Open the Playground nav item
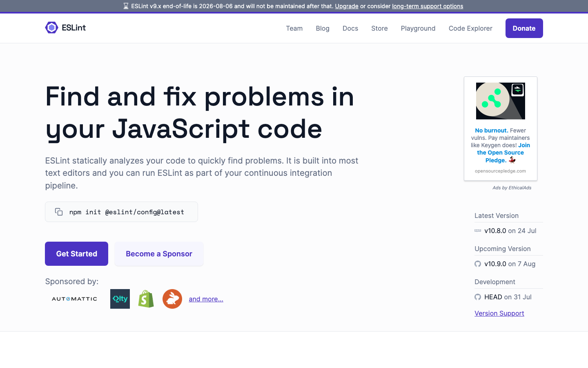 point(418,28)
